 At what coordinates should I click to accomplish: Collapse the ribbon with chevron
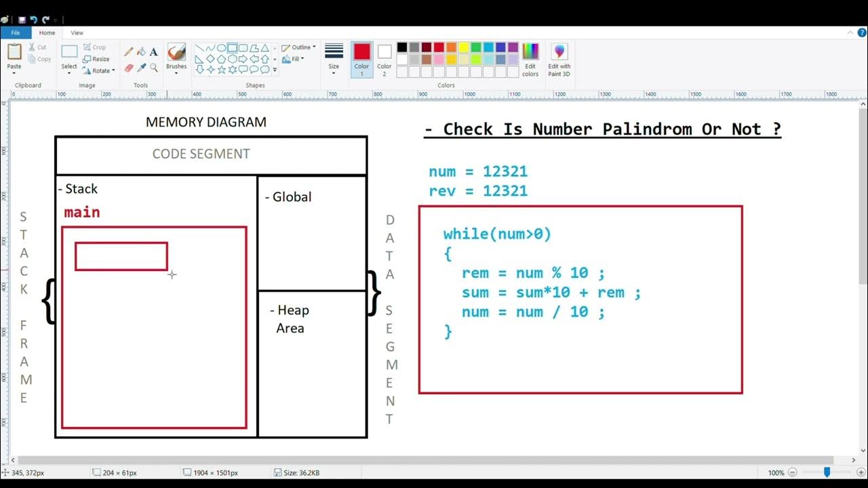[850, 33]
